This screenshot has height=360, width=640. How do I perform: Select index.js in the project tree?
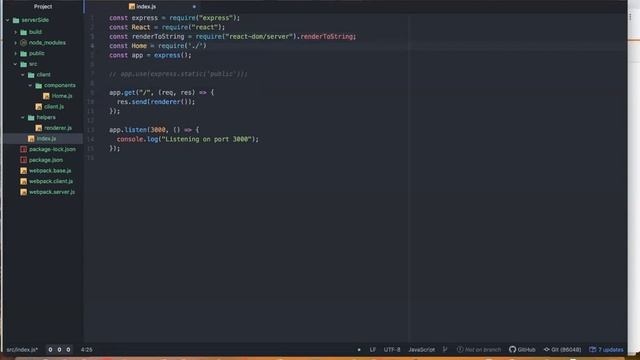point(46,139)
